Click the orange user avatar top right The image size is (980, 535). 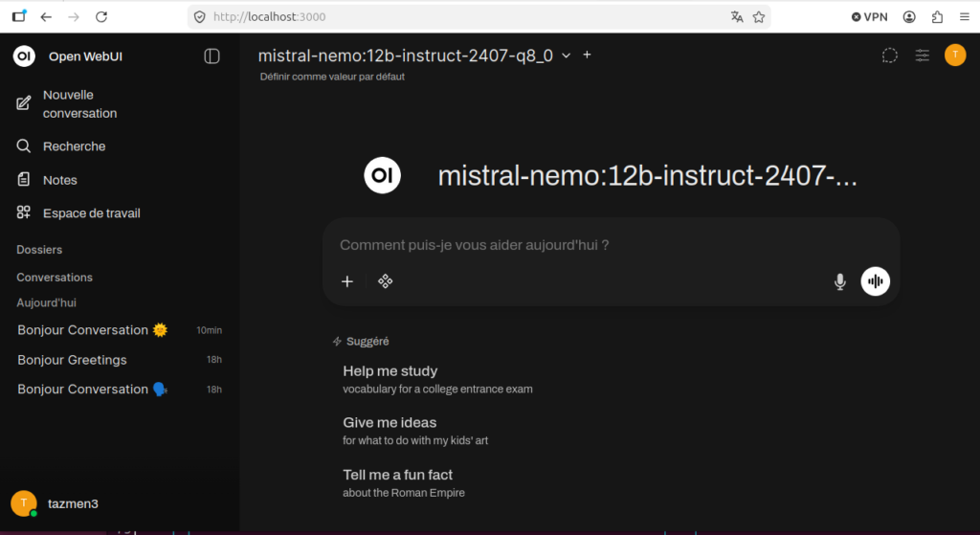point(954,56)
